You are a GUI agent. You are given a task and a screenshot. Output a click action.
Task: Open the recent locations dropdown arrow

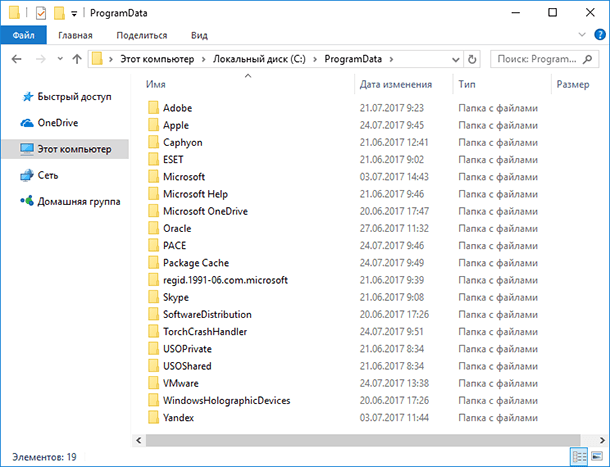click(60, 59)
